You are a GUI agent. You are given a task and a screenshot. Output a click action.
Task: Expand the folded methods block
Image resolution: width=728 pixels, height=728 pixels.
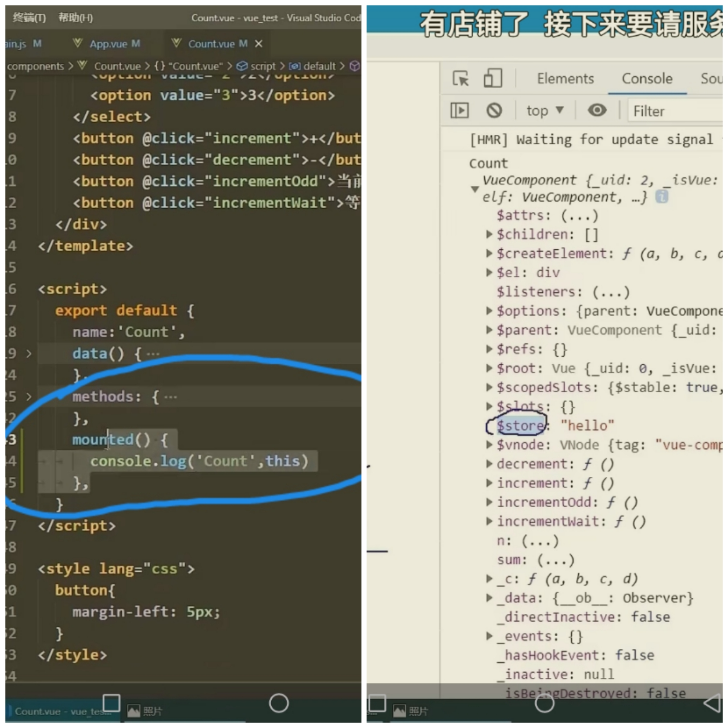29,396
